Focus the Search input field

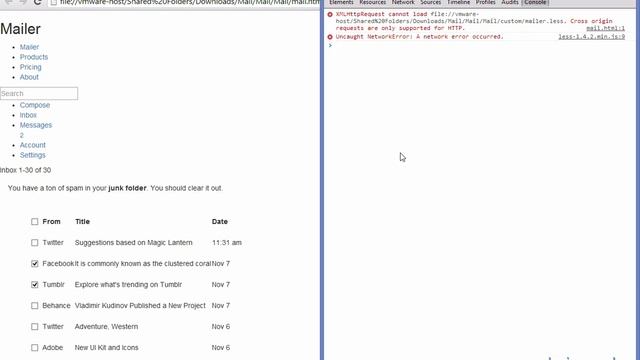tap(39, 93)
